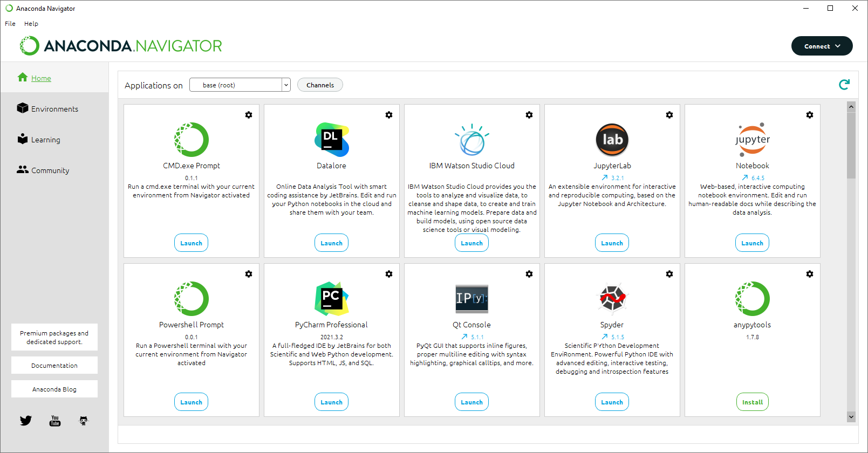This screenshot has width=868, height=453.
Task: Open settings gear on Qt Console card
Action: click(529, 274)
